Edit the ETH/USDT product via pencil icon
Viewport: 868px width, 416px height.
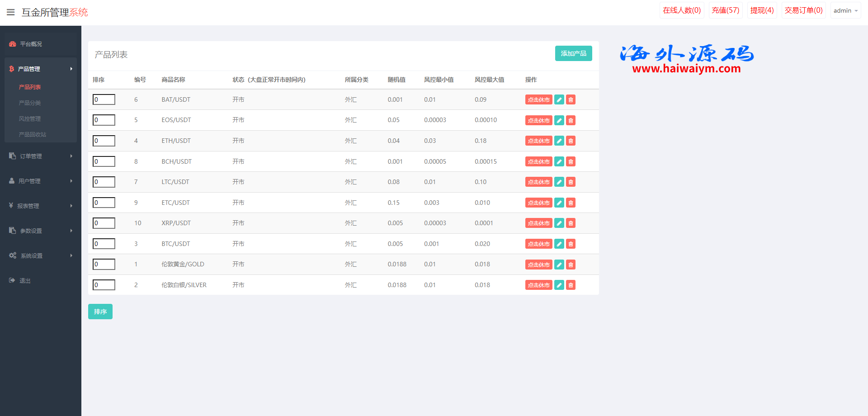559,141
